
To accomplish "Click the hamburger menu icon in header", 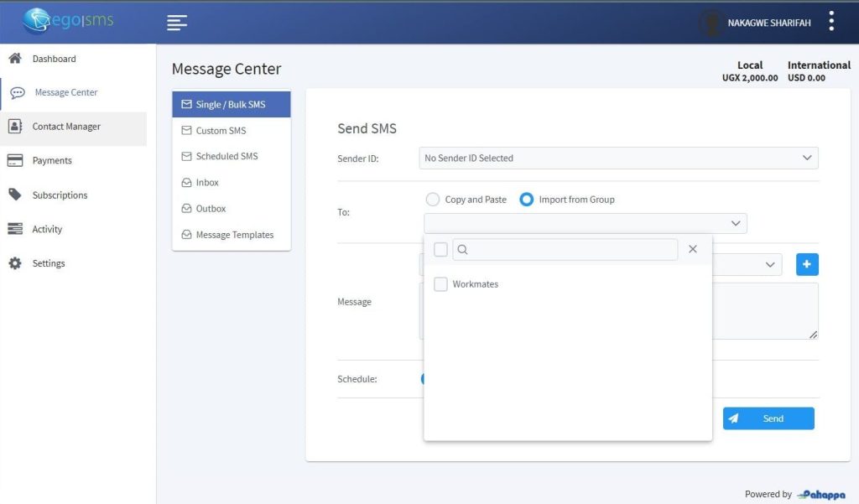I will click(176, 23).
